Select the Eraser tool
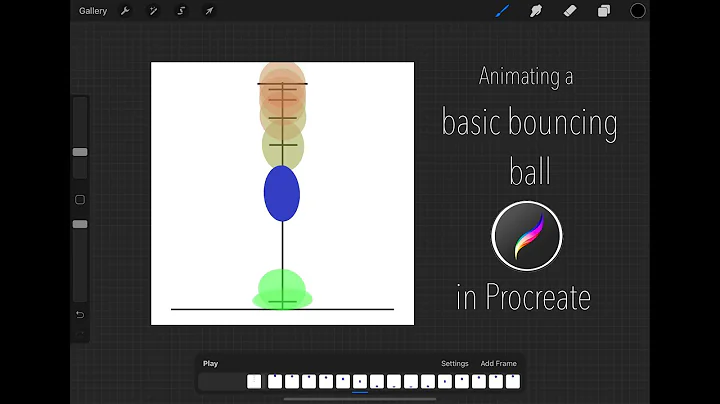720x404 pixels. coord(570,11)
